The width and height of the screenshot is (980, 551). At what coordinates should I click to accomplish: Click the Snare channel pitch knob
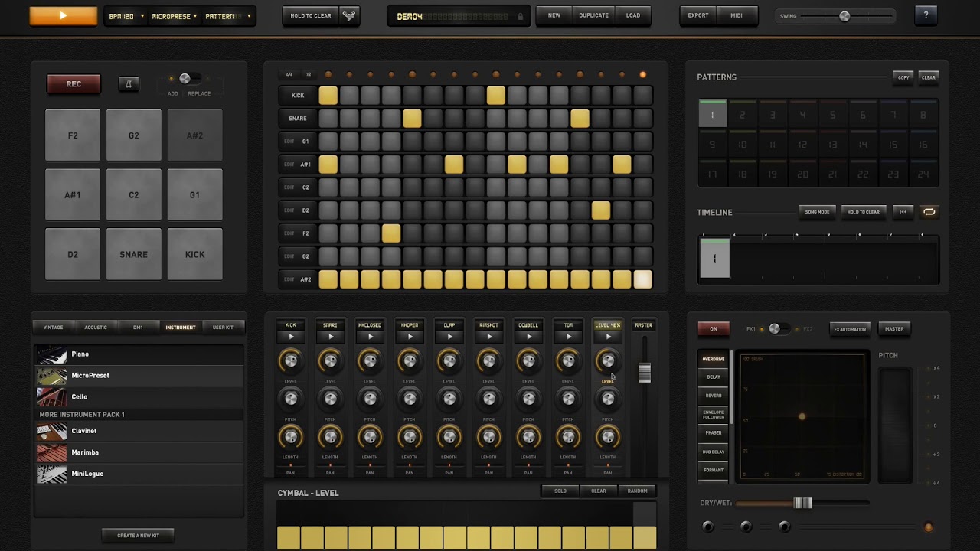coord(331,399)
